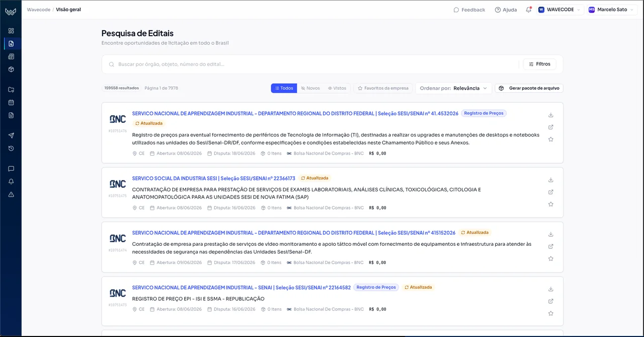Click the notification bell in top bar
644x337 pixels.
528,10
